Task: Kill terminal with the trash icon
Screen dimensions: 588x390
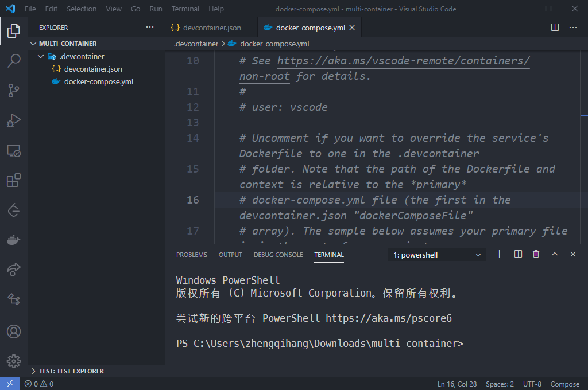Action: point(536,254)
